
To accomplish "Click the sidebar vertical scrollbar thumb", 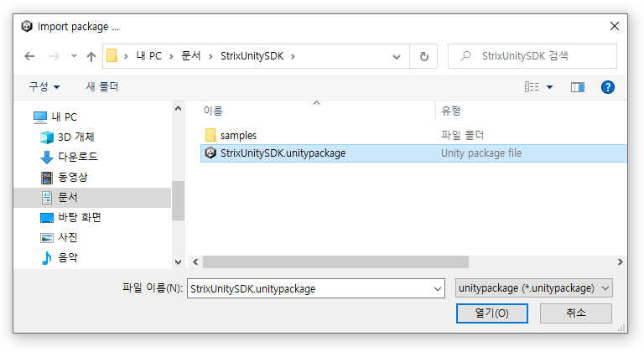I will pos(178,200).
